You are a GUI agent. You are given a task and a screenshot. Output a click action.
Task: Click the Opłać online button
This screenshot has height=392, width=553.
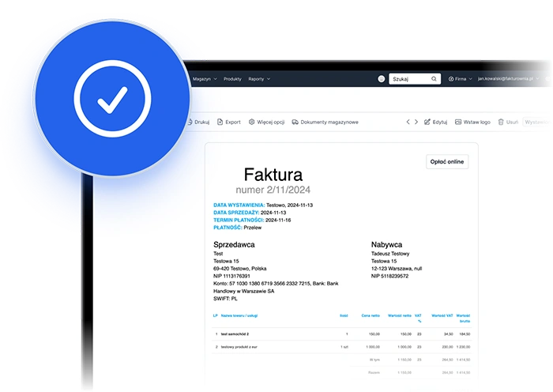coord(447,161)
